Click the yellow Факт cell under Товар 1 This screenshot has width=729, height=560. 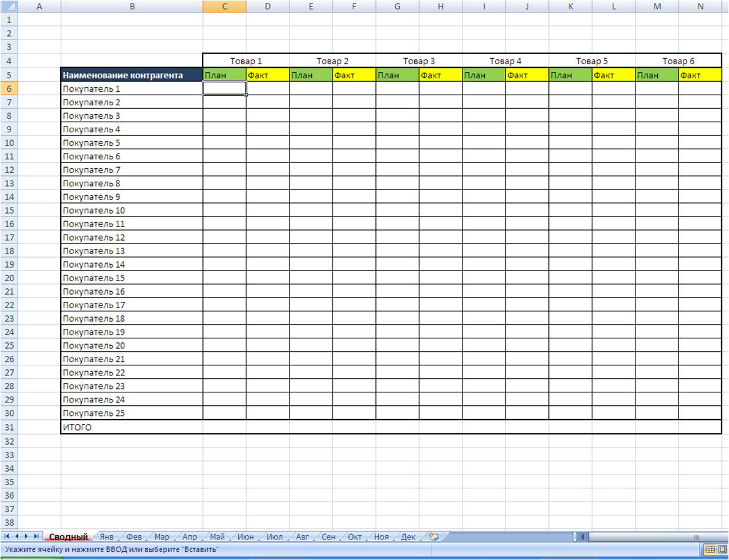pyautogui.click(x=268, y=75)
